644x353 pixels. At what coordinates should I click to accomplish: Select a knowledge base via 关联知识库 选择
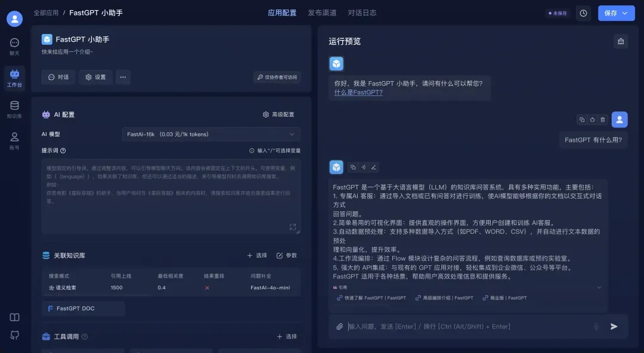click(x=257, y=256)
